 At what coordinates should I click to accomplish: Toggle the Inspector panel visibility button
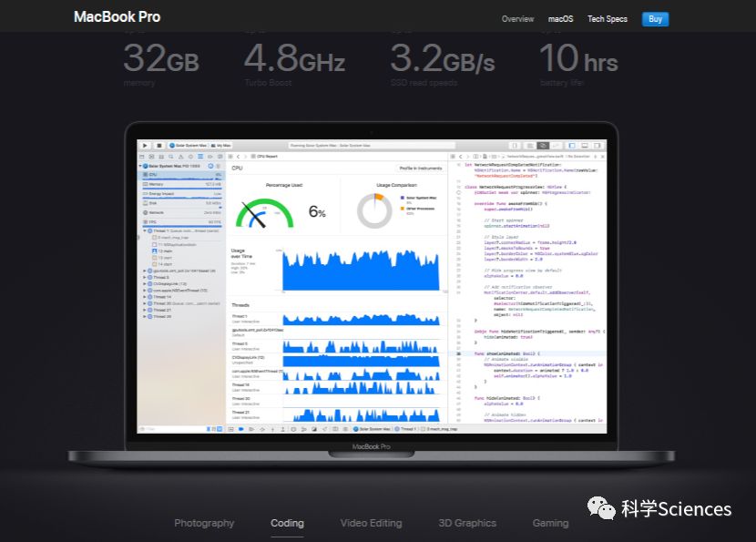(x=598, y=146)
